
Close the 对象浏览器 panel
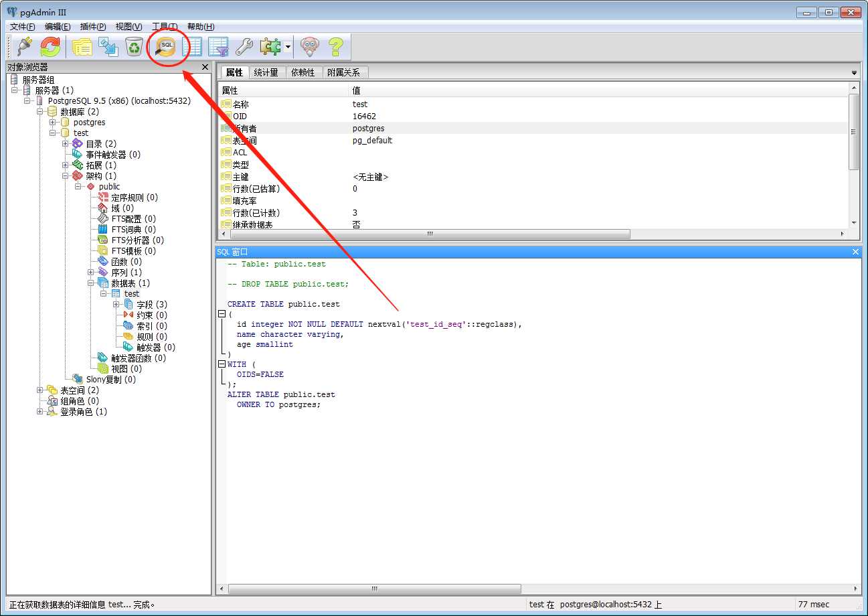point(205,67)
